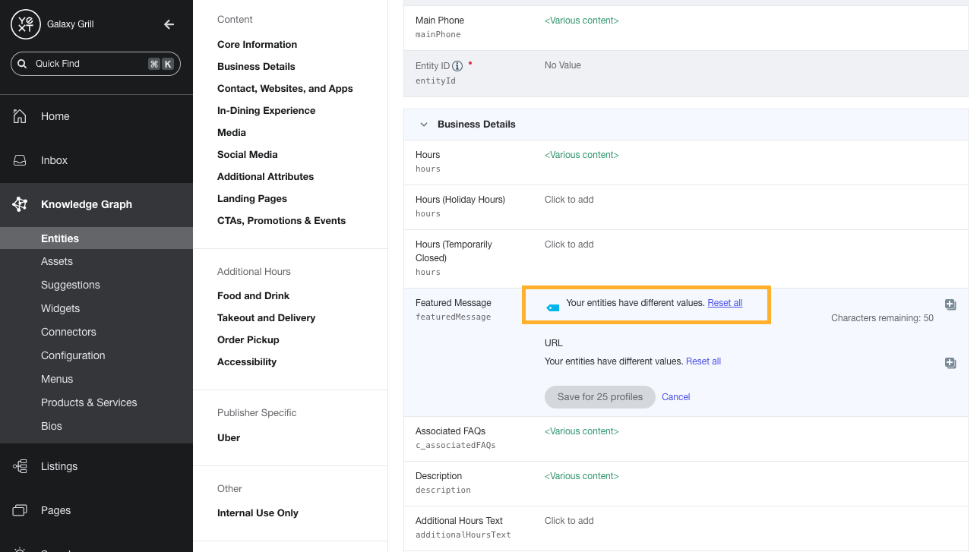Collapse the sidebar using the back arrow
The height and width of the screenshot is (552, 980).
click(x=169, y=24)
